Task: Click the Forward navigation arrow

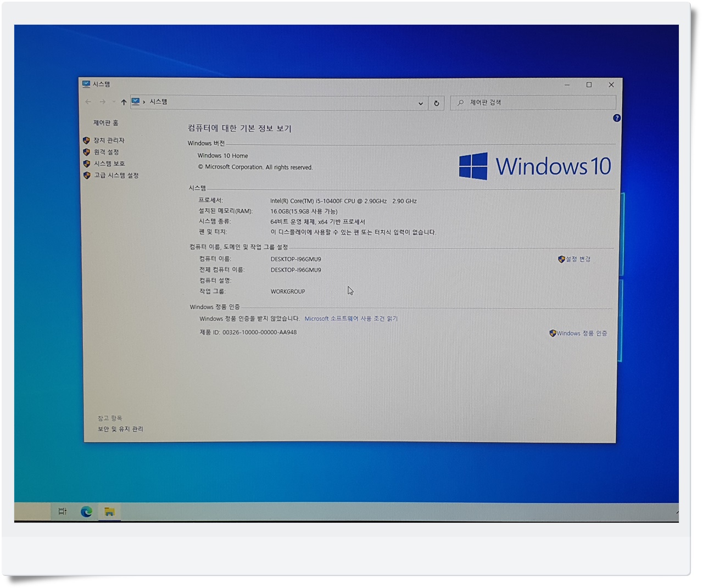Action: point(102,102)
